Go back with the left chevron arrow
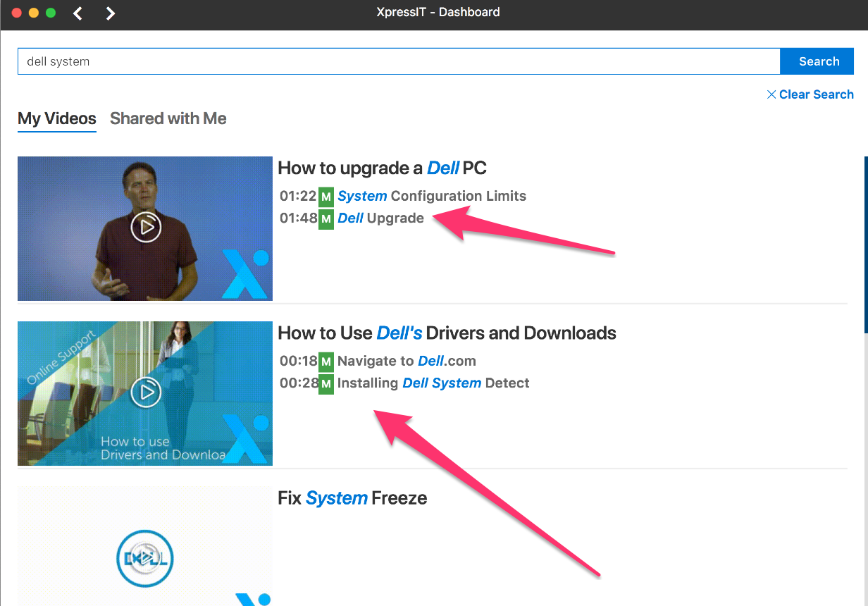868x606 pixels. tap(77, 13)
